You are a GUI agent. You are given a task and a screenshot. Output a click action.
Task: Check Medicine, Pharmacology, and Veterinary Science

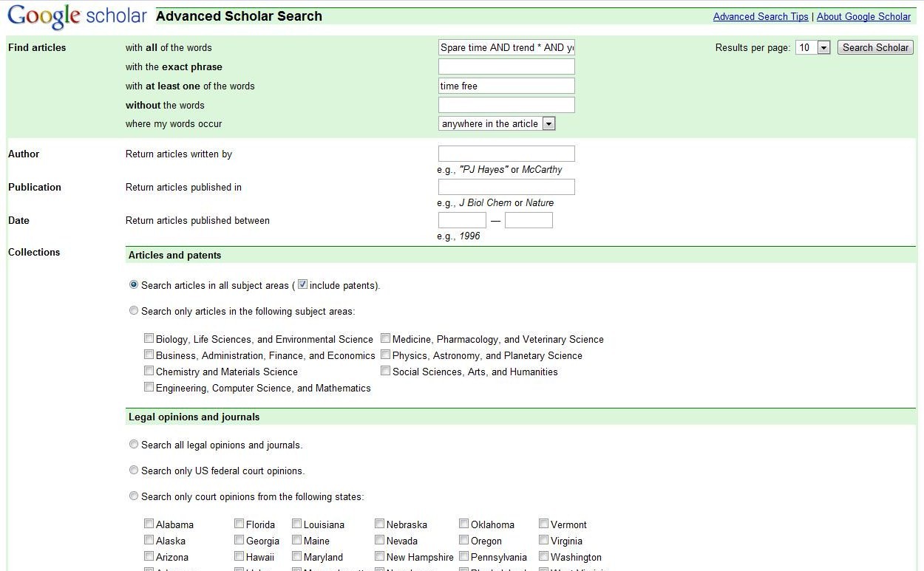[x=386, y=338]
